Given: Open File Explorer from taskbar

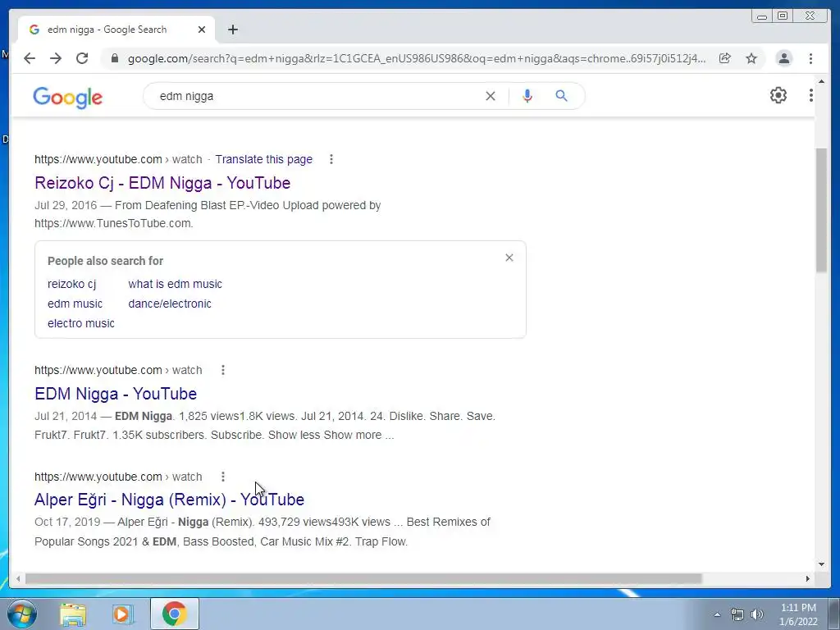Looking at the screenshot, I should pos(73,614).
